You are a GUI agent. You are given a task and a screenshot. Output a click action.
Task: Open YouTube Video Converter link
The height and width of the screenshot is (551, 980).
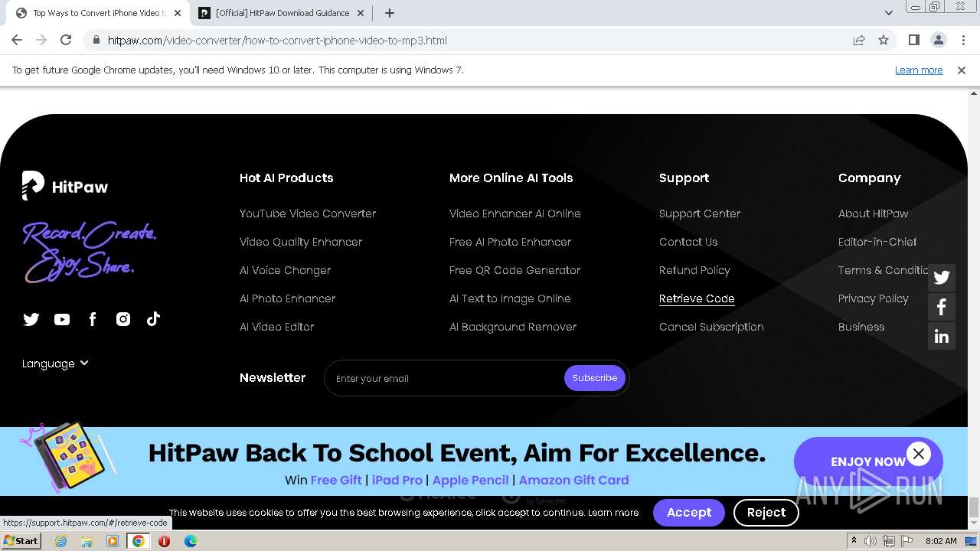[308, 214]
